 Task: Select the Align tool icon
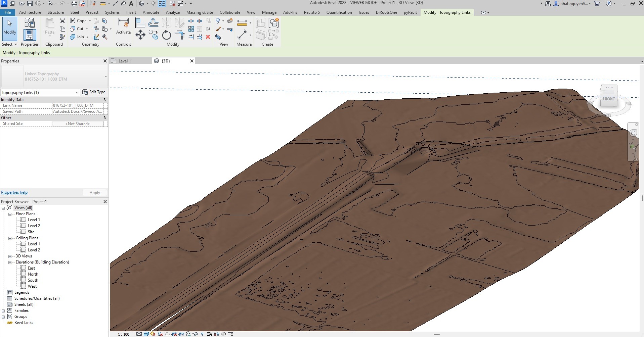[x=140, y=23]
